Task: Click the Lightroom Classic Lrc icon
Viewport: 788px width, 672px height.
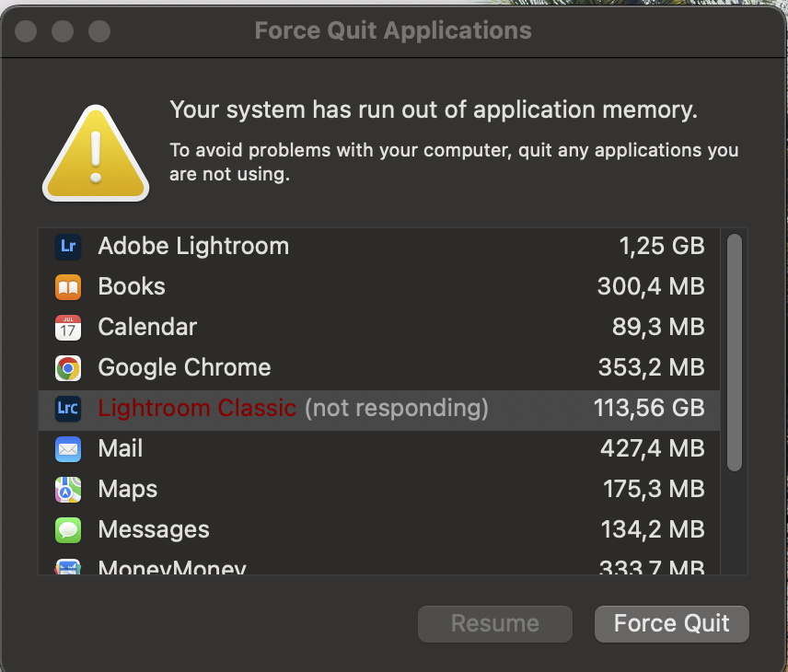Action: coord(68,408)
